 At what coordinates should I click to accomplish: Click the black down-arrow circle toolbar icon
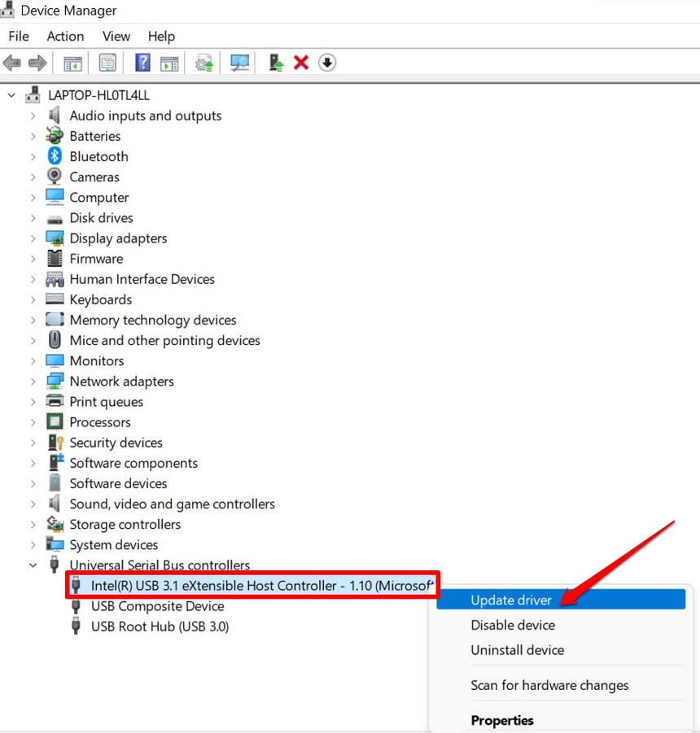pos(327,63)
